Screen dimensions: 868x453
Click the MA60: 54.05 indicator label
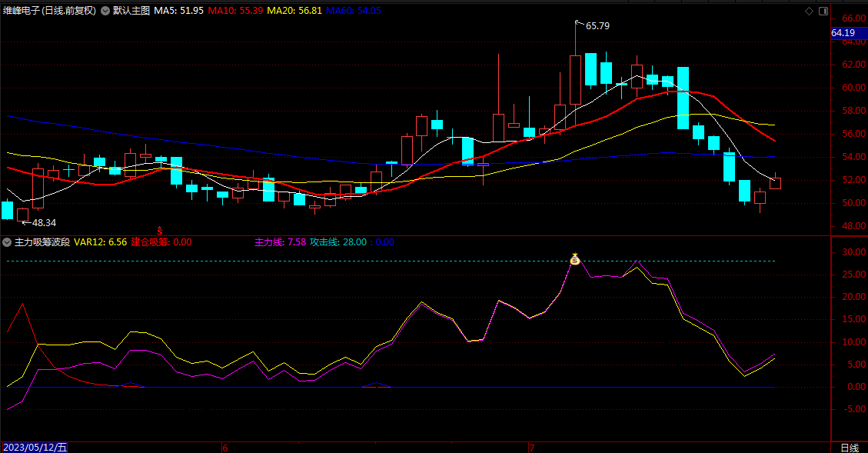point(353,11)
